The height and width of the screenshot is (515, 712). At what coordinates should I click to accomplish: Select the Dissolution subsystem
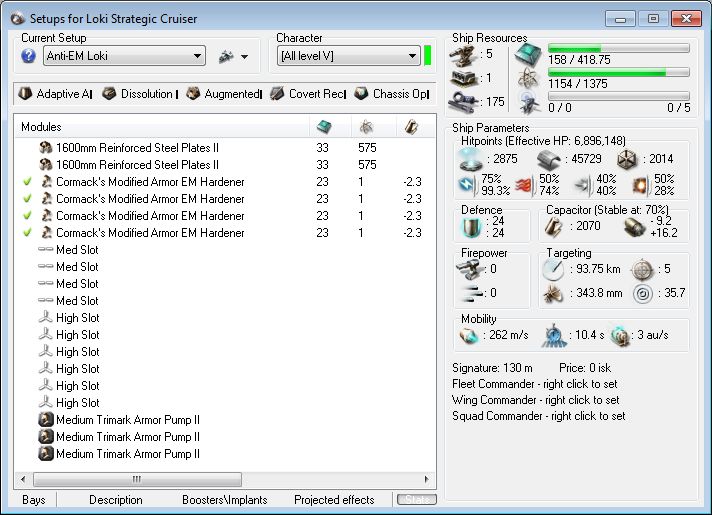click(x=139, y=94)
